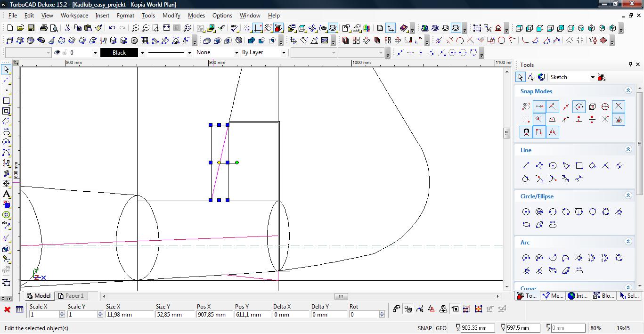Image resolution: width=644 pixels, height=334 pixels.
Task: Click the Black color swatch
Action: (119, 53)
